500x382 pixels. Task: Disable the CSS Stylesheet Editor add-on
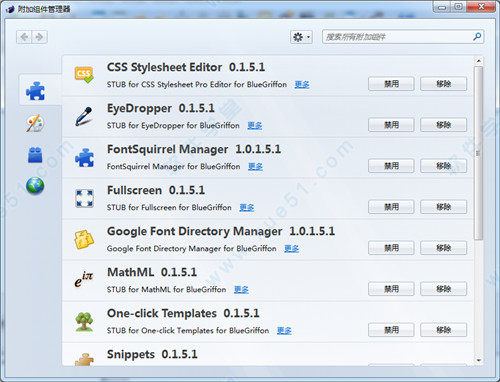pos(391,84)
